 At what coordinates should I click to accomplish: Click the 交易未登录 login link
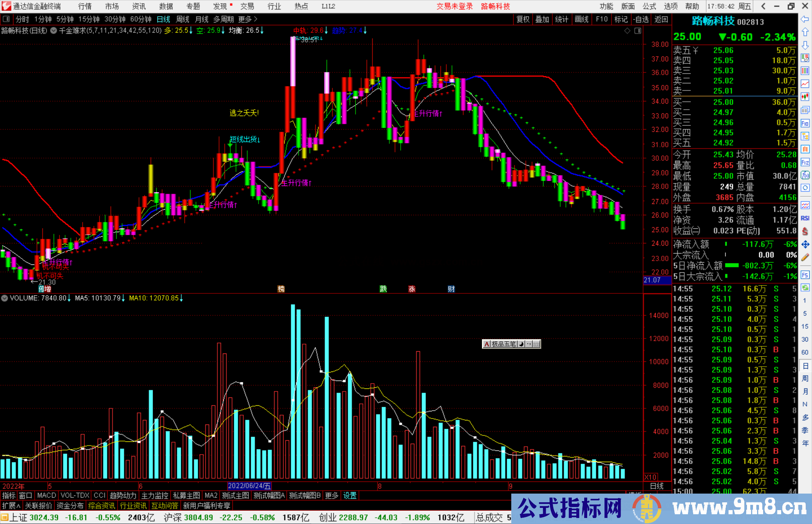(454, 6)
